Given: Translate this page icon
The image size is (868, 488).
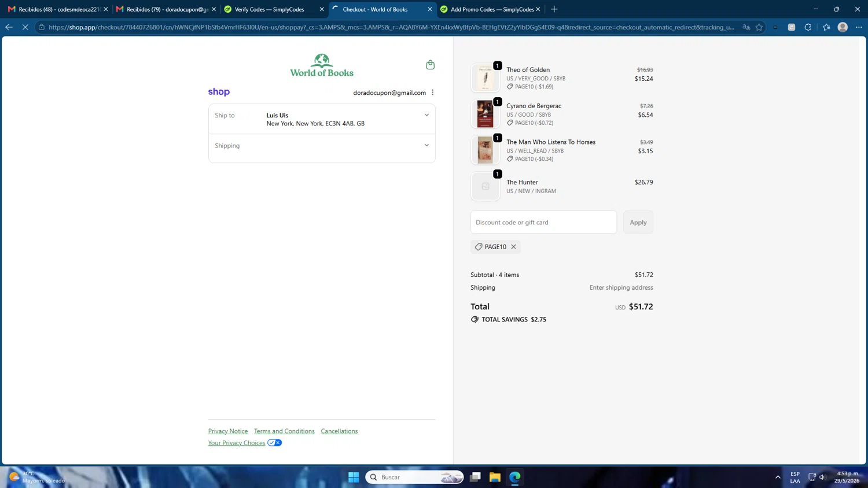Looking at the screenshot, I should 746,27.
